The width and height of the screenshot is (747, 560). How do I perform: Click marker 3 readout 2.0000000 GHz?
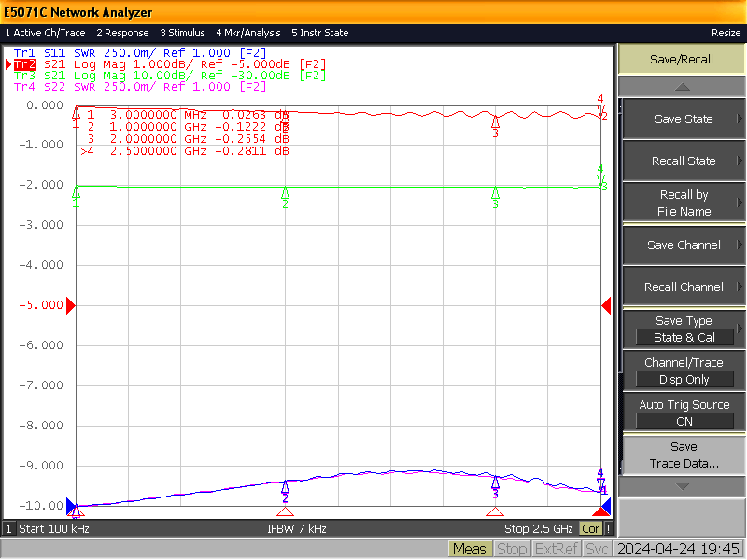(x=188, y=139)
